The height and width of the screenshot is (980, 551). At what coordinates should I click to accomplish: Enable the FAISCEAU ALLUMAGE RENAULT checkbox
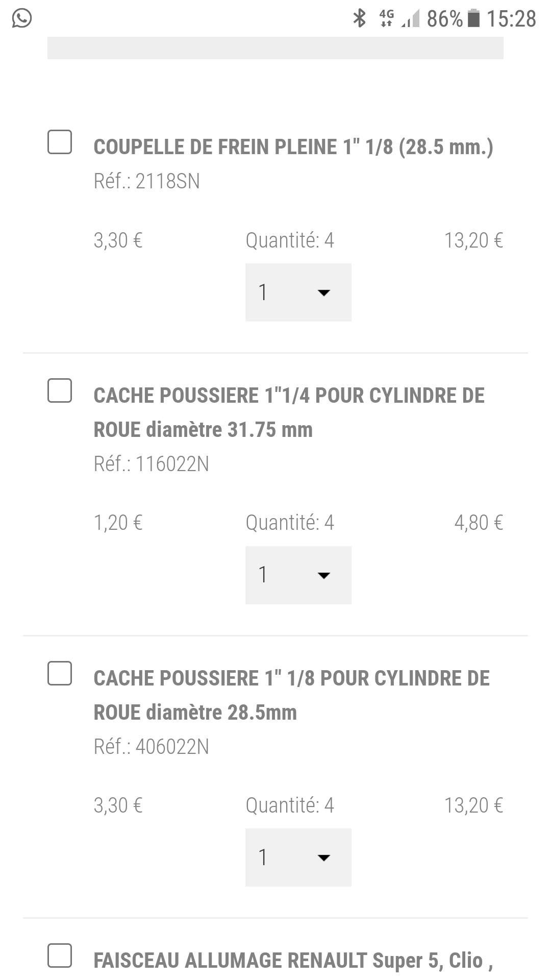point(60,955)
